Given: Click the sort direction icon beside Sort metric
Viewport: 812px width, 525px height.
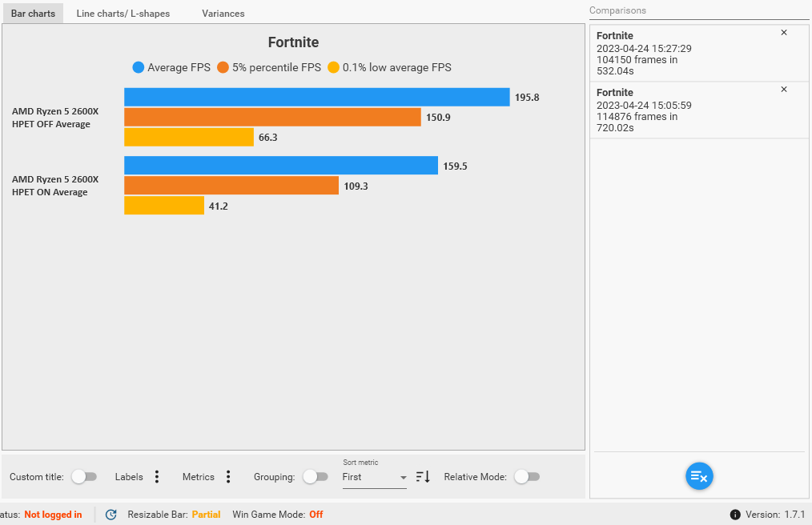Looking at the screenshot, I should point(422,476).
